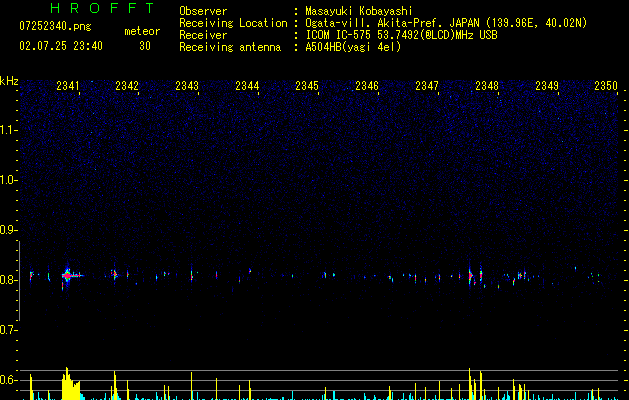Click the 0.8 kHz axis label
Viewport: 629px width, 400px height.
(x=8, y=280)
